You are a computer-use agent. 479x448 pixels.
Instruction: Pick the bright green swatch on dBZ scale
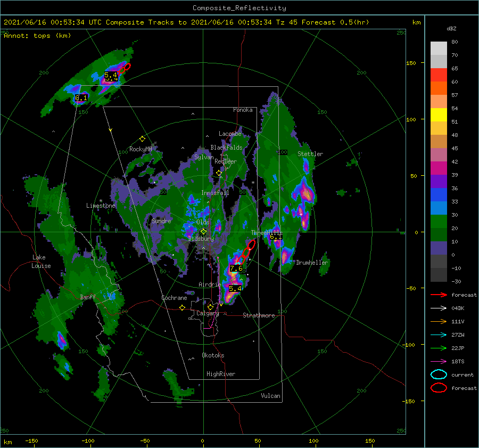click(x=439, y=222)
